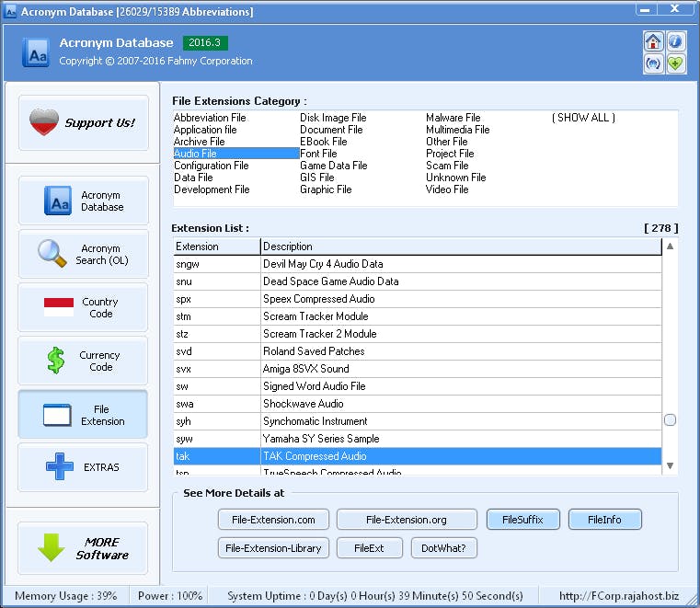Select Font File category

[318, 154]
